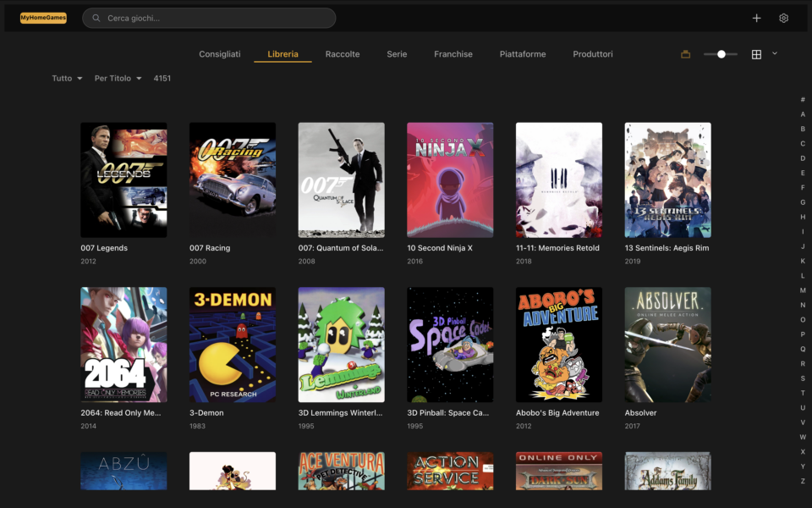Image resolution: width=812 pixels, height=508 pixels.
Task: Adjust the cover size slider
Action: click(x=721, y=54)
